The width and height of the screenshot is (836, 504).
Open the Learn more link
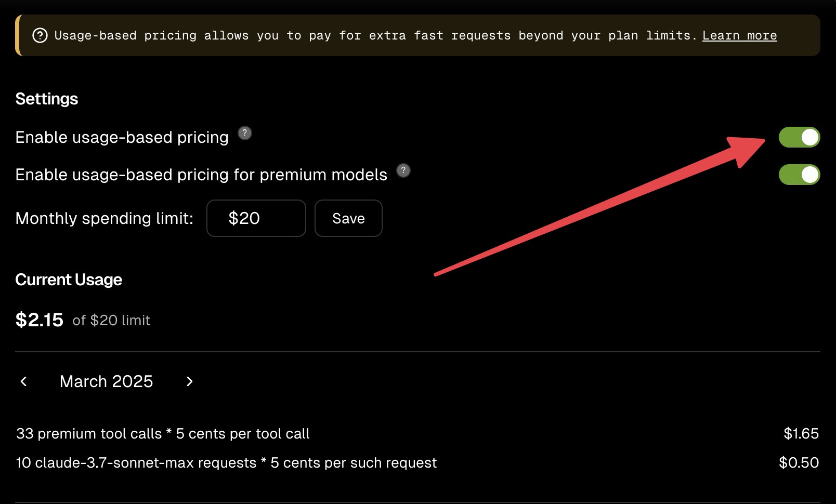(x=739, y=35)
